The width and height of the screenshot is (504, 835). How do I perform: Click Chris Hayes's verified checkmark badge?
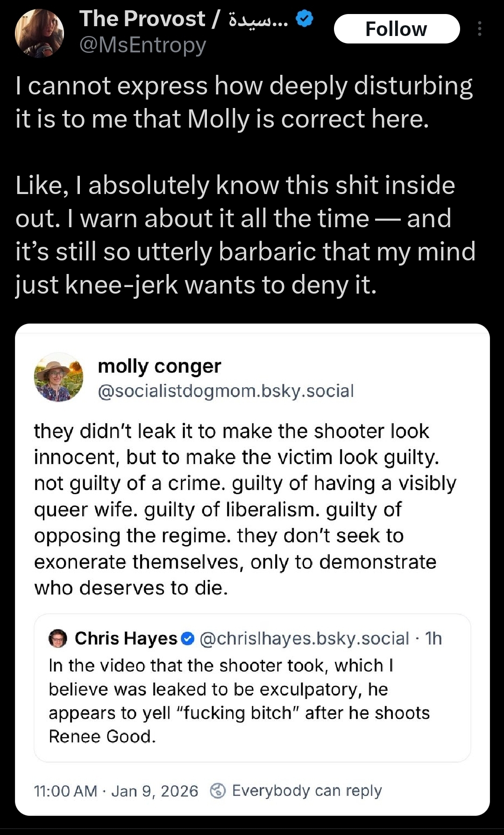pyautogui.click(x=187, y=638)
